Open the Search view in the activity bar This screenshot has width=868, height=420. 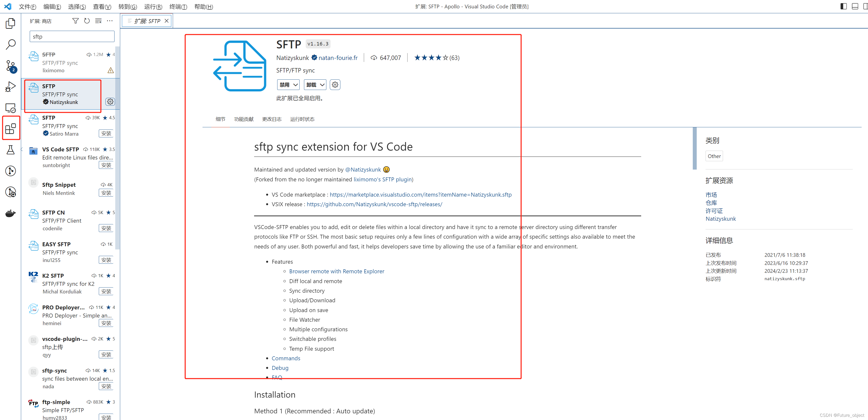pos(11,44)
